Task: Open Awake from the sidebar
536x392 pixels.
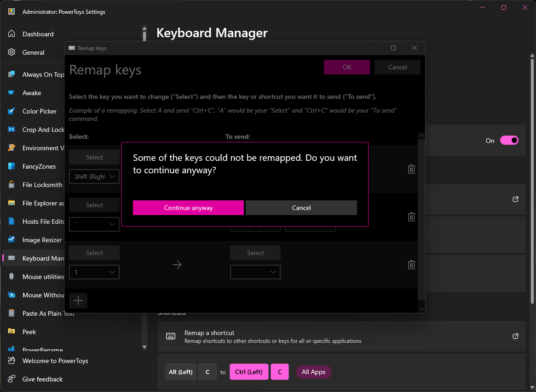Action: coord(12,92)
